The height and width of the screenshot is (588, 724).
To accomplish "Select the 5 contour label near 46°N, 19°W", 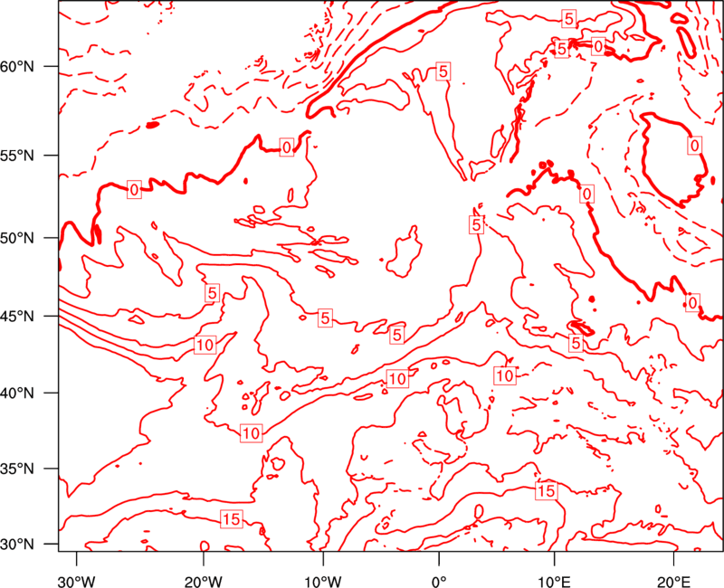I will [x=212, y=293].
